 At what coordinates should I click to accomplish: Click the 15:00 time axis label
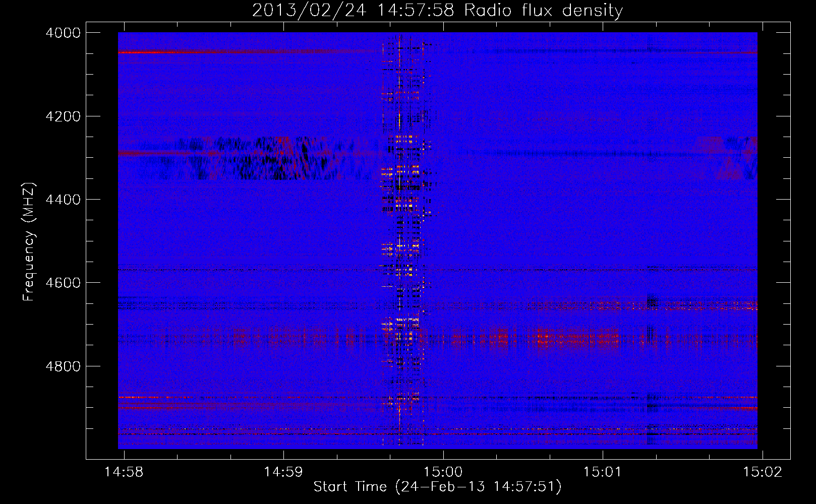click(x=443, y=472)
